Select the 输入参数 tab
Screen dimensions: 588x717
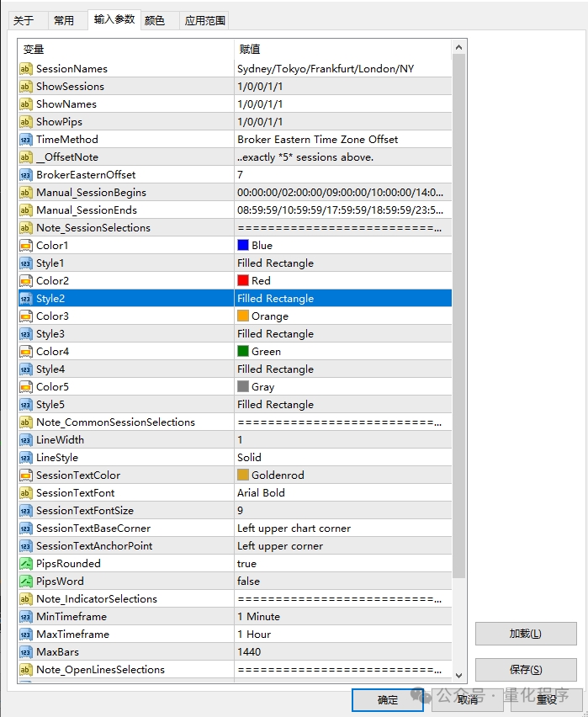coord(114,19)
